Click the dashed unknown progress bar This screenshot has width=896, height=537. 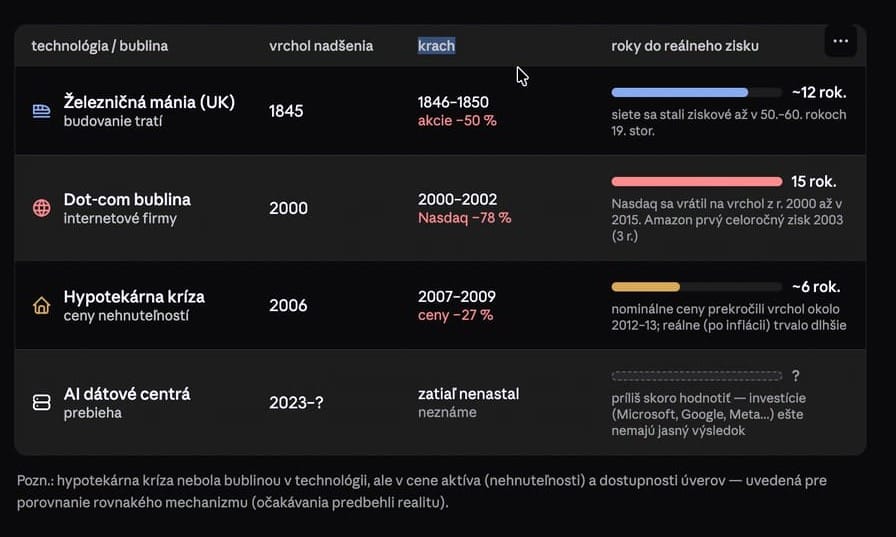coord(697,376)
